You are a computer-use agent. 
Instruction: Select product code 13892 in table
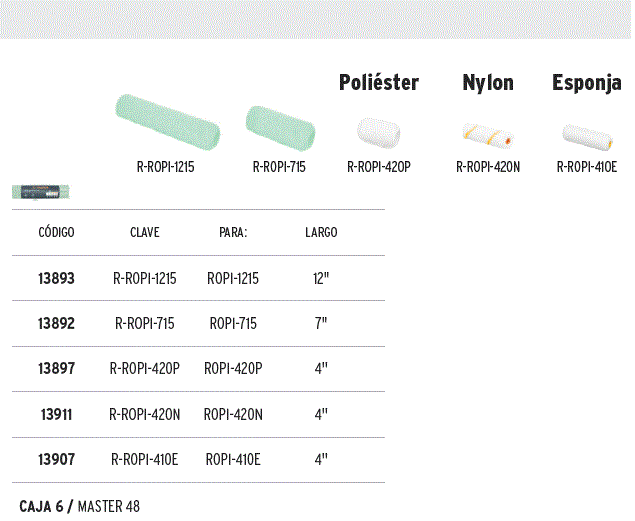click(56, 323)
